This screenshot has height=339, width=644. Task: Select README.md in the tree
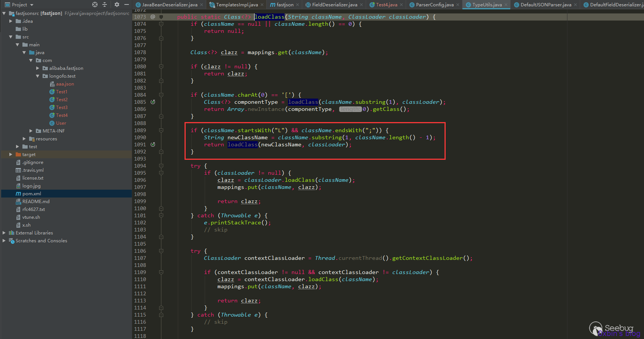(x=35, y=201)
